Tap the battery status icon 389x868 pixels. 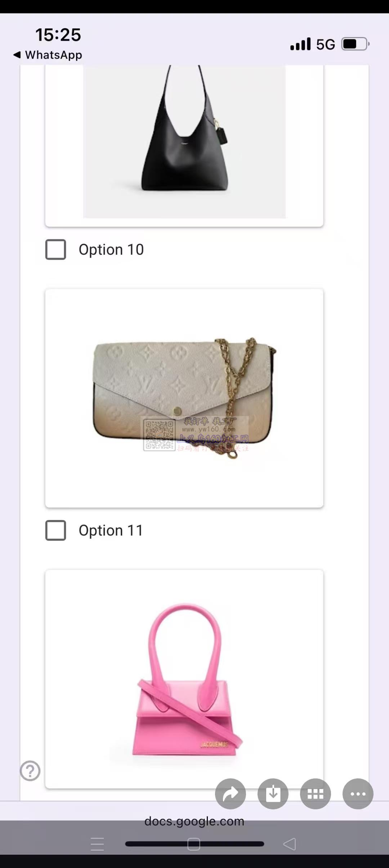[x=355, y=44]
